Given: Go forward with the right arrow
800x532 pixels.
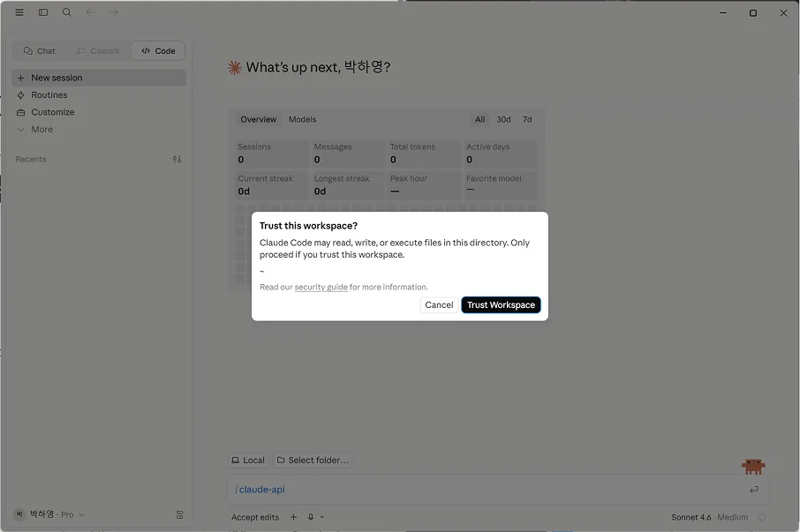Looking at the screenshot, I should click(113, 12).
